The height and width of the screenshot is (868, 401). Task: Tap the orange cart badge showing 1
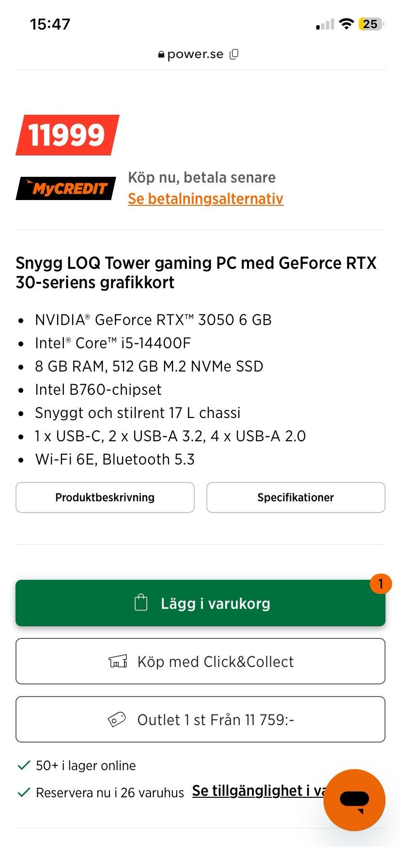tap(381, 584)
